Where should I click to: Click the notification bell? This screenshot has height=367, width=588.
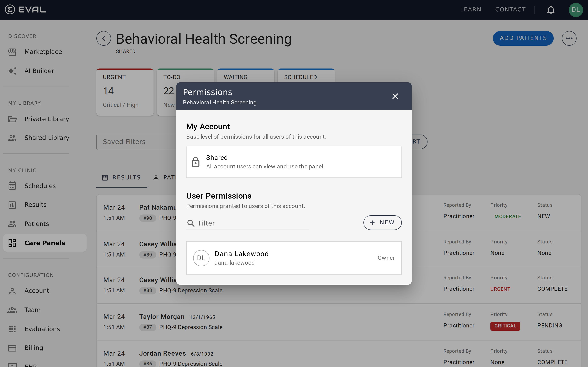[x=551, y=10]
